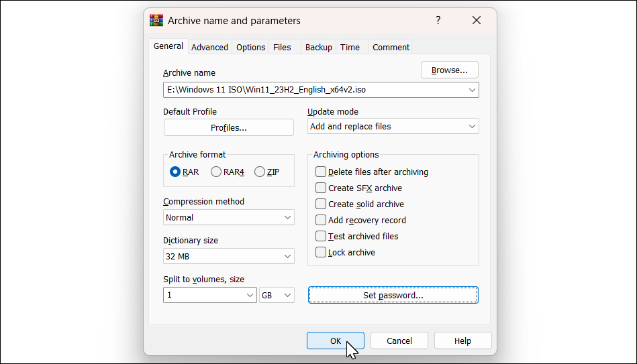Viewport: 637px width, 364px height.
Task: Close the Archive name and parameters dialog
Action: (x=477, y=21)
